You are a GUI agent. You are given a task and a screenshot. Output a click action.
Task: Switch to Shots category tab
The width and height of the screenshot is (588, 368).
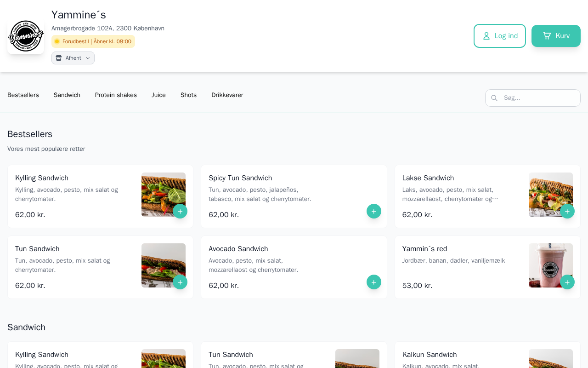(188, 95)
